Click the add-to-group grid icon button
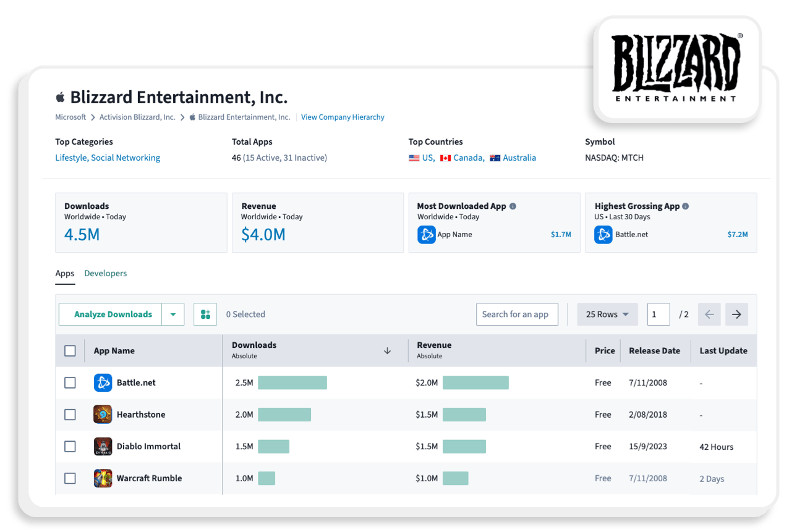The height and width of the screenshot is (532, 797). click(205, 314)
